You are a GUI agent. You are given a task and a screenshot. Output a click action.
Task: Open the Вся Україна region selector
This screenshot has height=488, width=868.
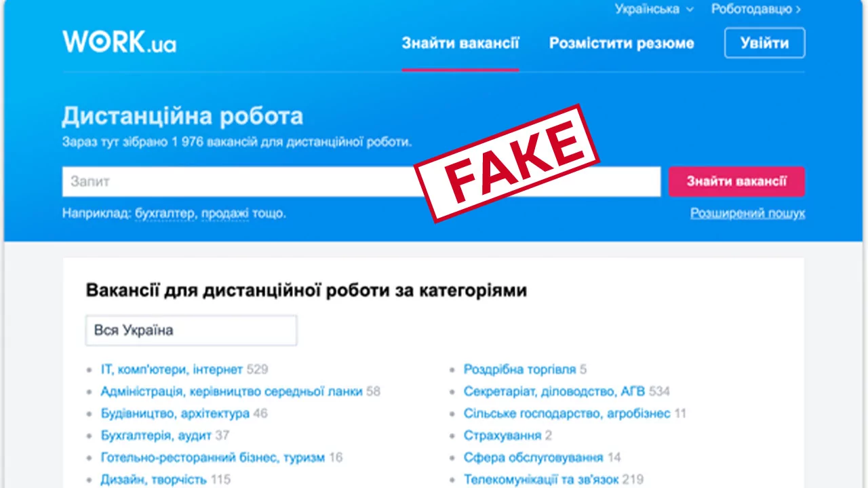point(191,331)
